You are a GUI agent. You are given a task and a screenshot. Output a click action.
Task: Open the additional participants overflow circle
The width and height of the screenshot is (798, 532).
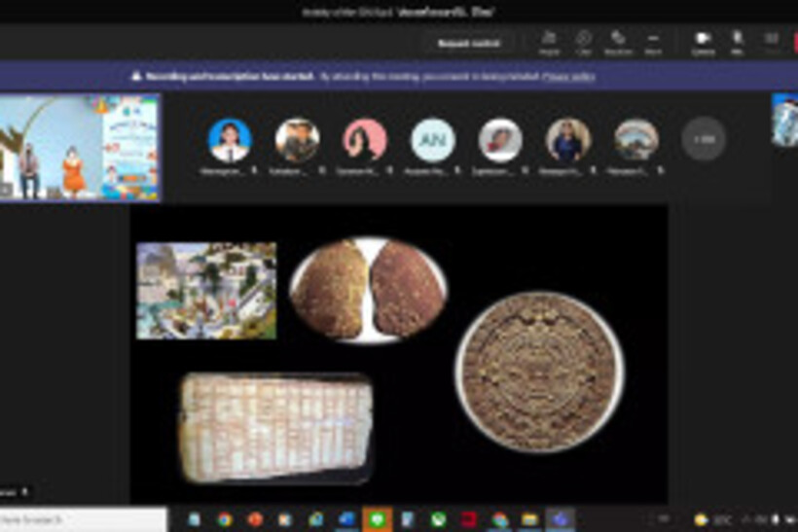click(704, 139)
